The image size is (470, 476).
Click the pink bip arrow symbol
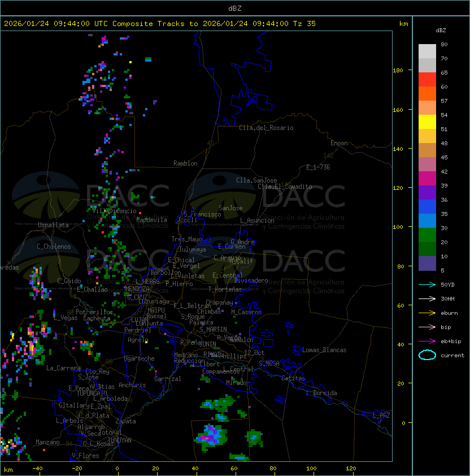click(427, 327)
